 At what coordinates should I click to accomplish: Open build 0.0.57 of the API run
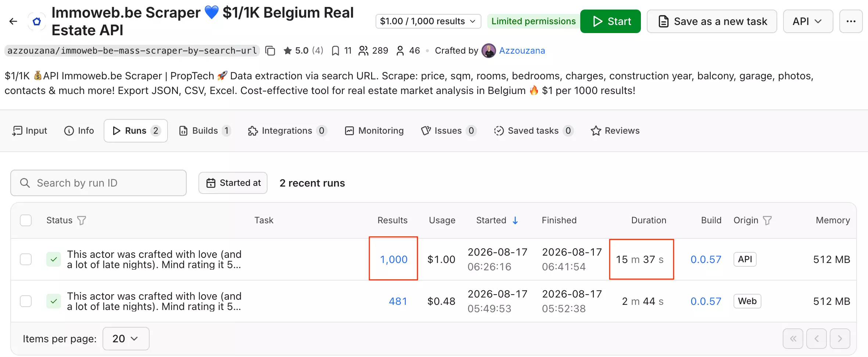(x=706, y=259)
